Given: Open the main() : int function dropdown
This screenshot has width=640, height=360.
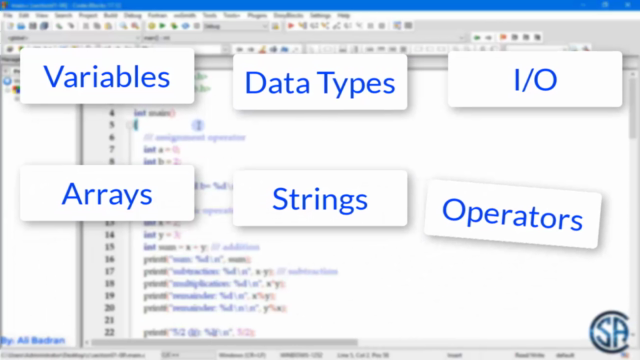Looking at the screenshot, I should 304,38.
